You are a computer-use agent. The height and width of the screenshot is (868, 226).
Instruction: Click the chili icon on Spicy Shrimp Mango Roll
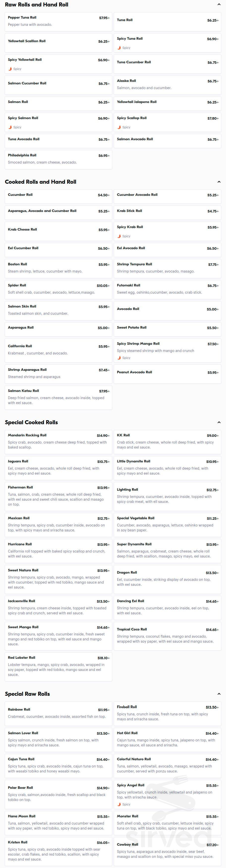tap(120, 358)
